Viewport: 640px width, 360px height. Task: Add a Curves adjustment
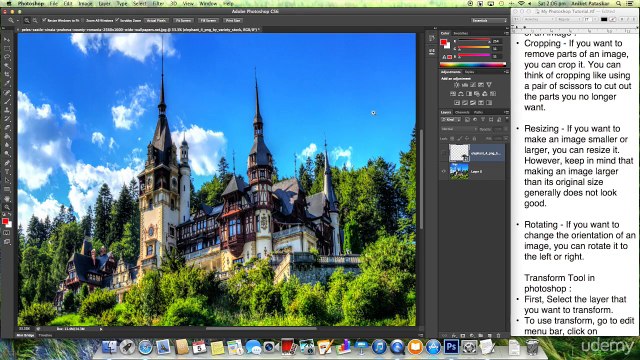[x=473, y=85]
